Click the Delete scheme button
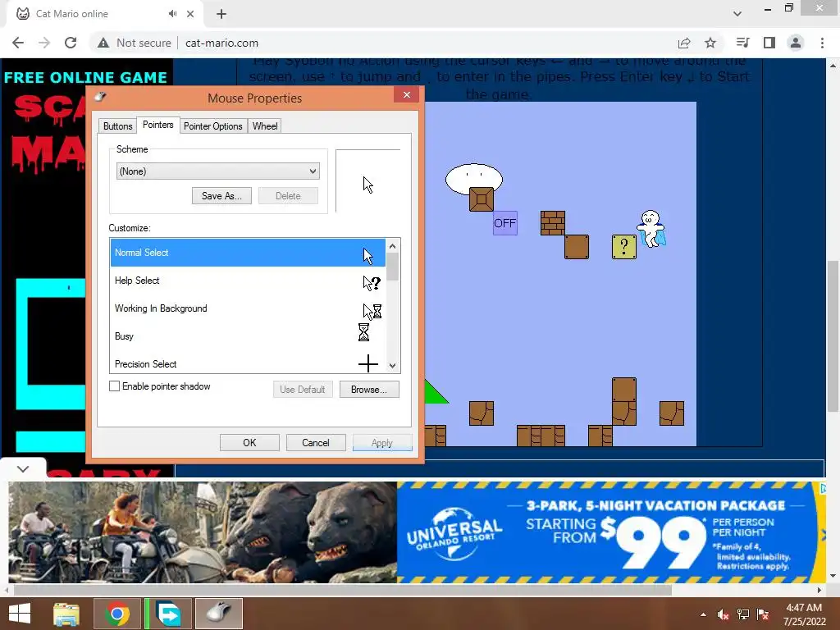 pos(288,195)
